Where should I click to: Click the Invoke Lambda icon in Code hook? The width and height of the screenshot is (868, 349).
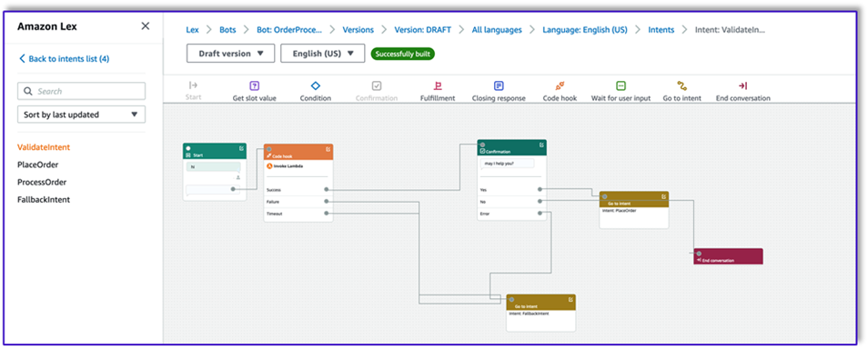[x=269, y=166]
